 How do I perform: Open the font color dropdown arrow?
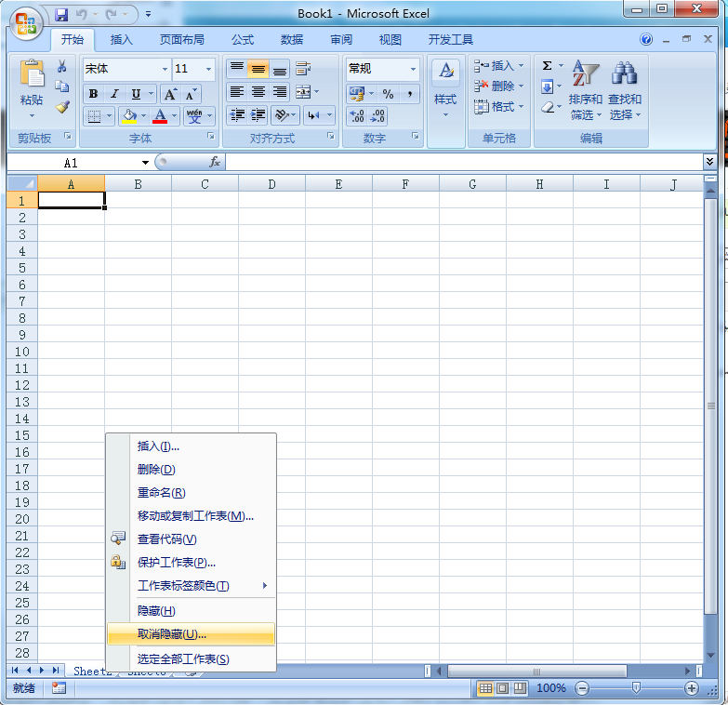[174, 115]
